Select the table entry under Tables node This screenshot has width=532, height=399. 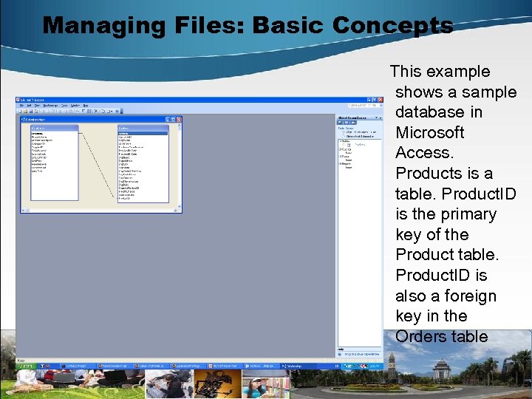tap(360, 145)
